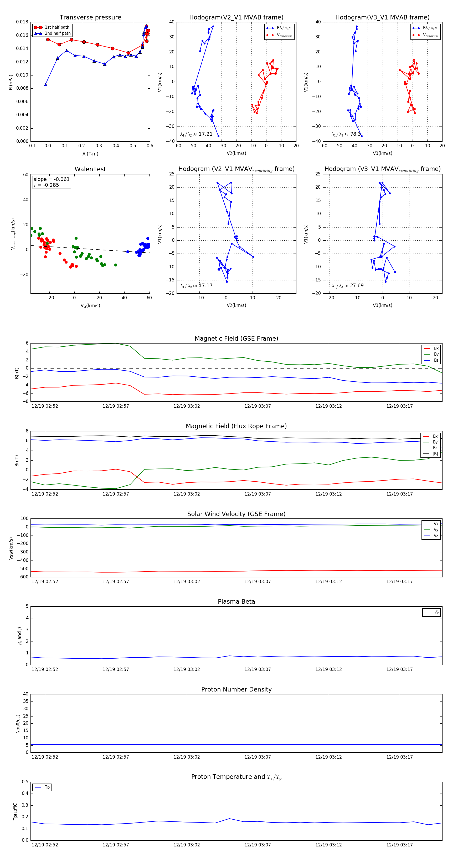Click the 'Np(#/cc)' y-axis label

click(18, 724)
